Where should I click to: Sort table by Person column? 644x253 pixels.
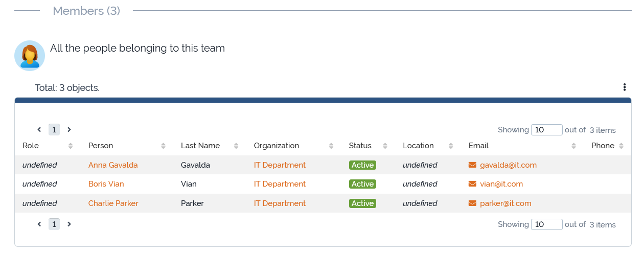101,146
